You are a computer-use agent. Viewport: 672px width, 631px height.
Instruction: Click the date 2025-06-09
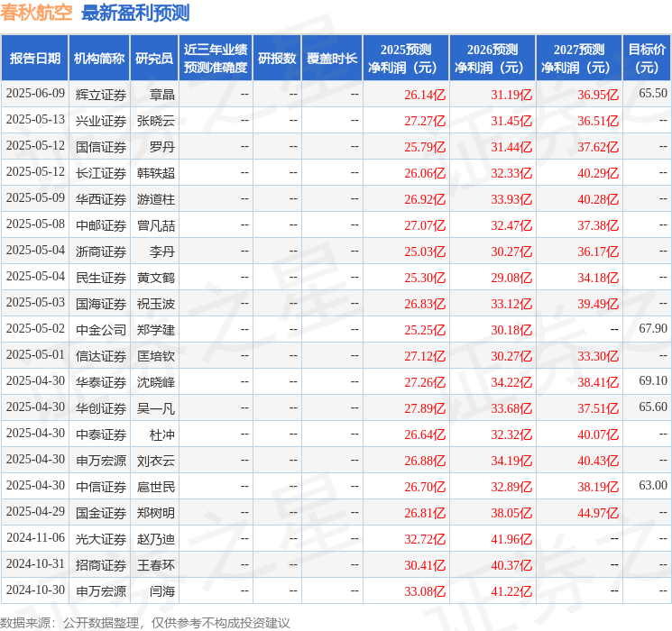(35, 94)
